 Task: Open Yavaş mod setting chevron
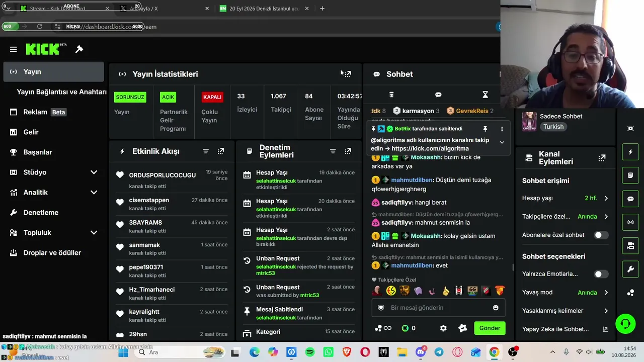tap(606, 293)
